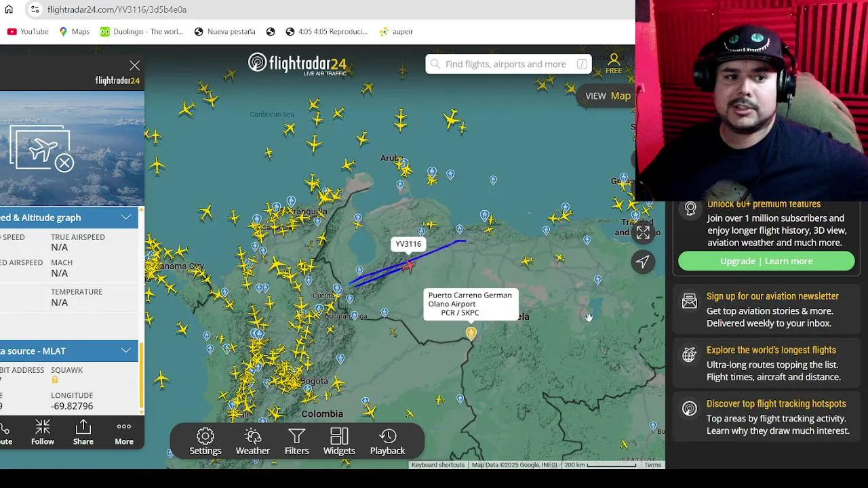
Task: Open the Filters funnel tool
Action: (296, 442)
